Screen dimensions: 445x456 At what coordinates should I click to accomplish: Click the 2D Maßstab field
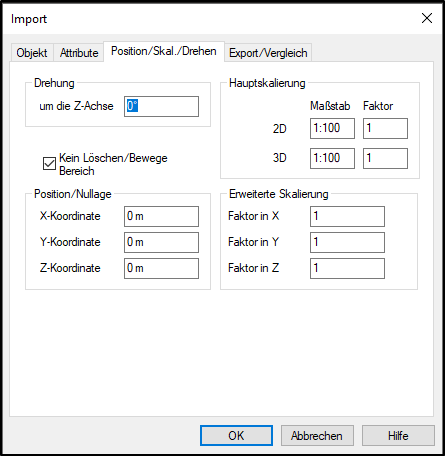pyautogui.click(x=332, y=128)
